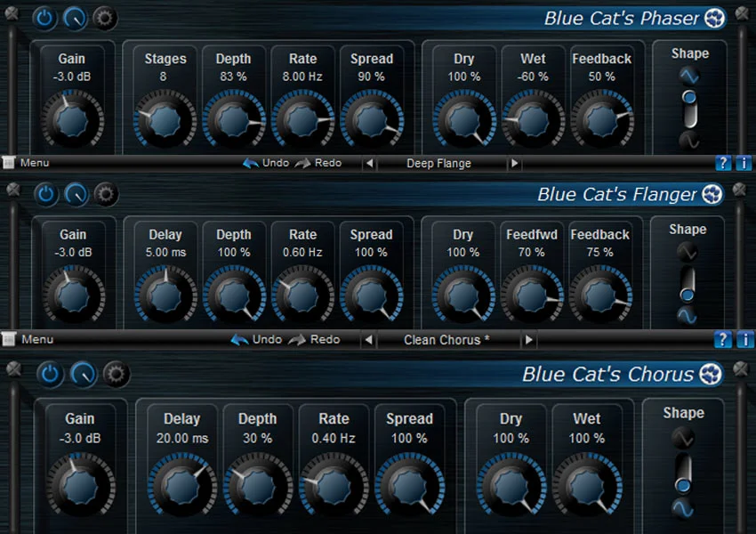The image size is (756, 534).
Task: Select bottom sine shape in Chorus
Action: click(x=683, y=508)
